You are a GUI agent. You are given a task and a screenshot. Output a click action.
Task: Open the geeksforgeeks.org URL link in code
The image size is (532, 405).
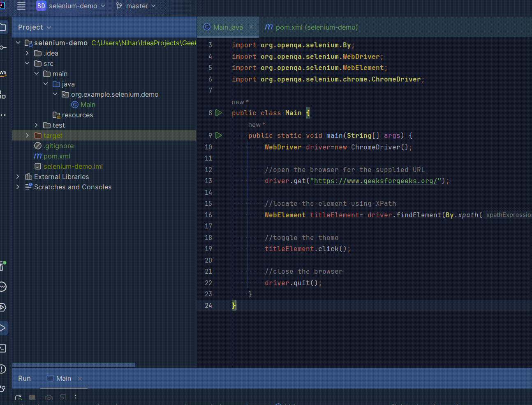click(x=375, y=181)
